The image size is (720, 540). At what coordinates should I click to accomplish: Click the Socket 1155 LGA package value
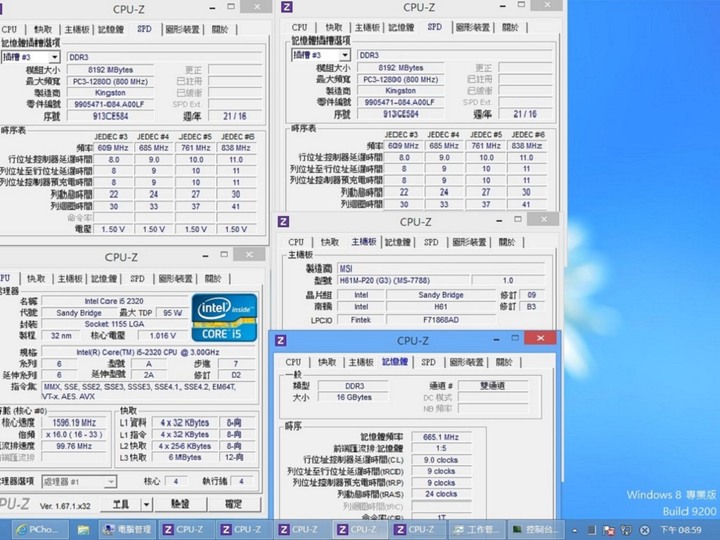(x=114, y=324)
